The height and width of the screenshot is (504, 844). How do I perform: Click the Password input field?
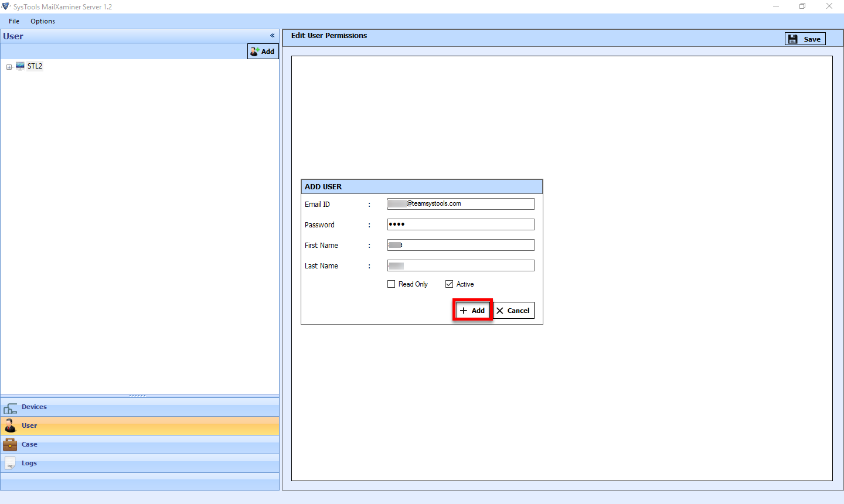[x=461, y=224]
